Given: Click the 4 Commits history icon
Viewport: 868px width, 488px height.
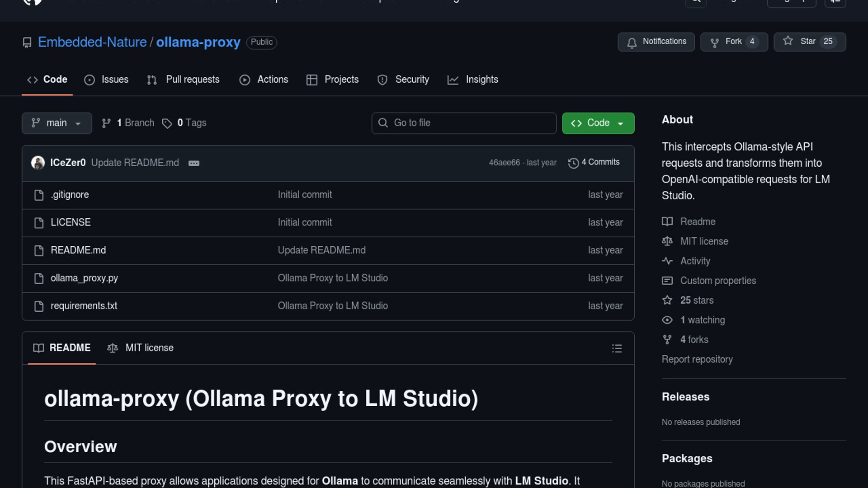Looking at the screenshot, I should point(573,163).
